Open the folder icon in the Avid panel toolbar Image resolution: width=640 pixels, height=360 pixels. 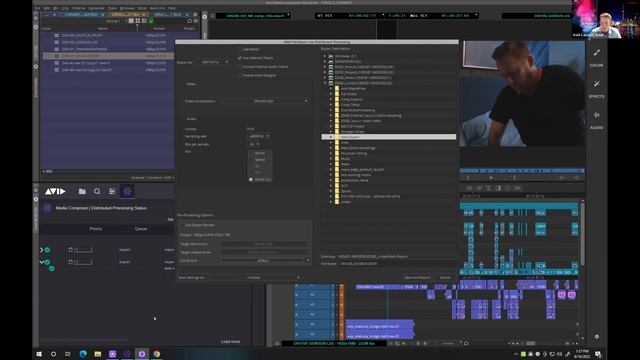82,191
